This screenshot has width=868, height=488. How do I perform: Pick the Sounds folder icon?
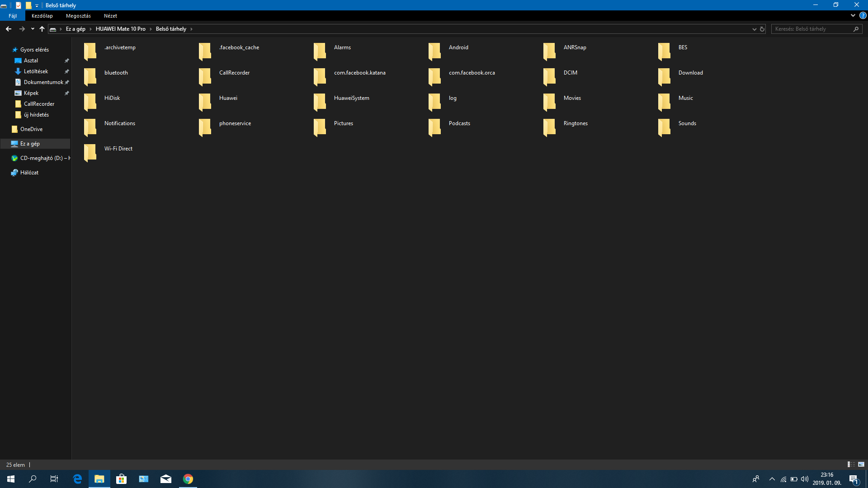pyautogui.click(x=664, y=127)
